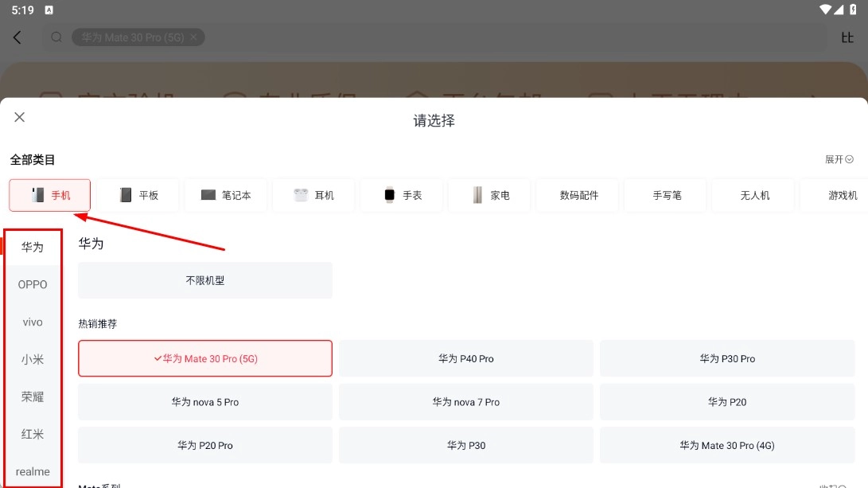
Task: Remove the 华为 Mate 30 Po (5G) search tag
Action: tap(194, 37)
